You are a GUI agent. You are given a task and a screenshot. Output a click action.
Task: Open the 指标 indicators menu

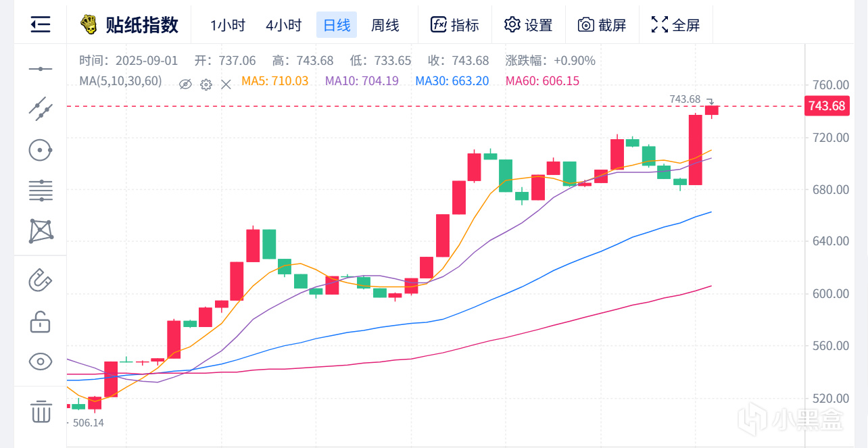[455, 26]
